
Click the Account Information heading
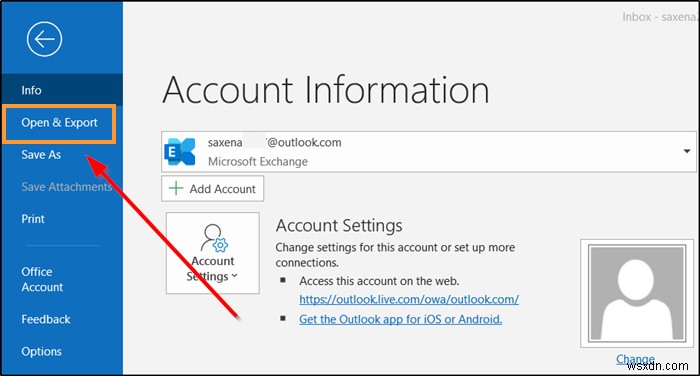coord(326,90)
